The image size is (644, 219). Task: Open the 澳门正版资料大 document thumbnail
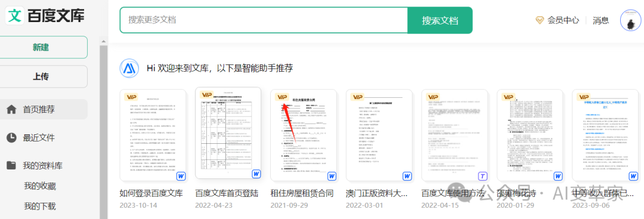point(379,135)
